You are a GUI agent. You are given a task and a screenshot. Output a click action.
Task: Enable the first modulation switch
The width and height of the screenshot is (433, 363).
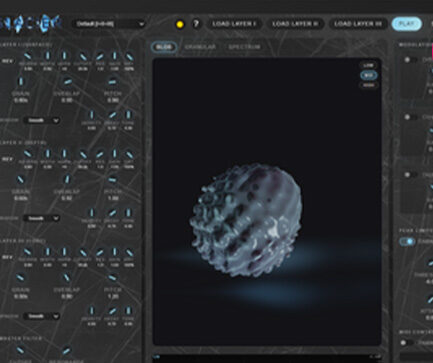(410, 60)
